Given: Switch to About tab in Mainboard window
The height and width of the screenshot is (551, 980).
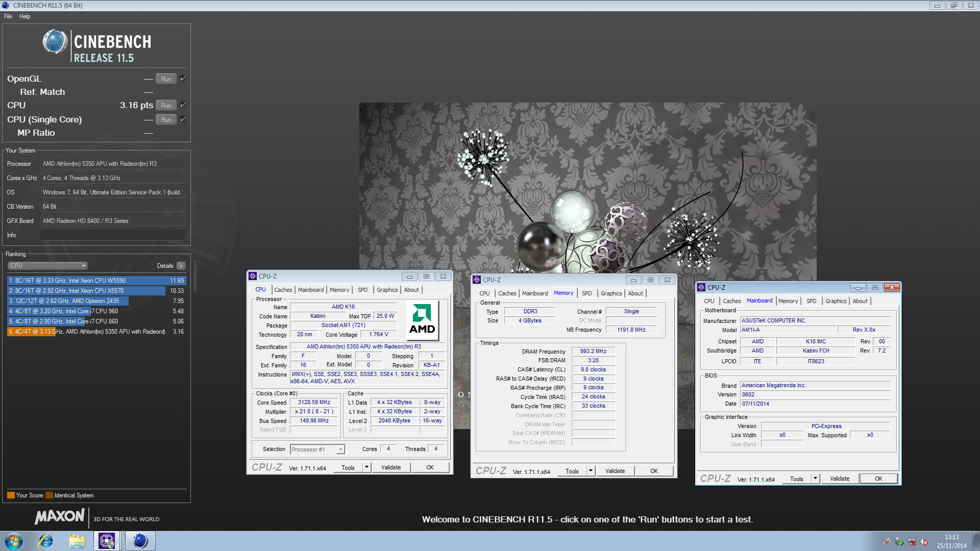Looking at the screenshot, I should [860, 301].
